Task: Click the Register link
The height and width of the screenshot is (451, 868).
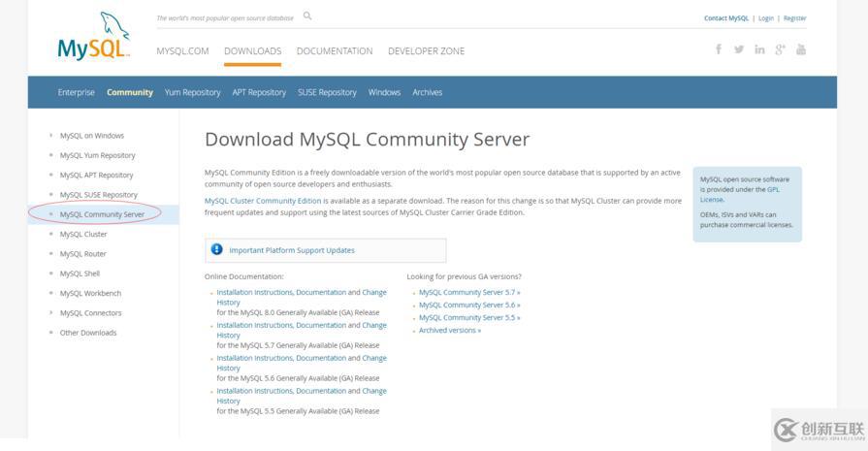Action: pos(795,18)
